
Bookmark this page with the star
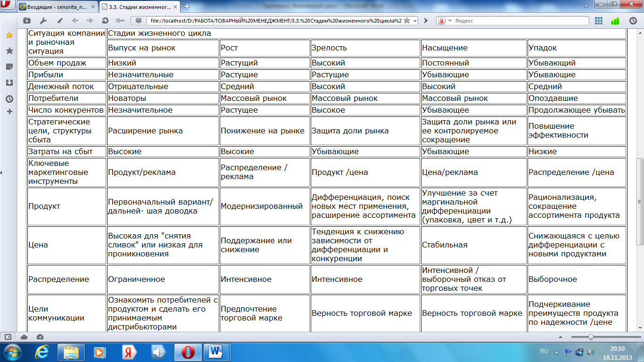[x=407, y=21]
